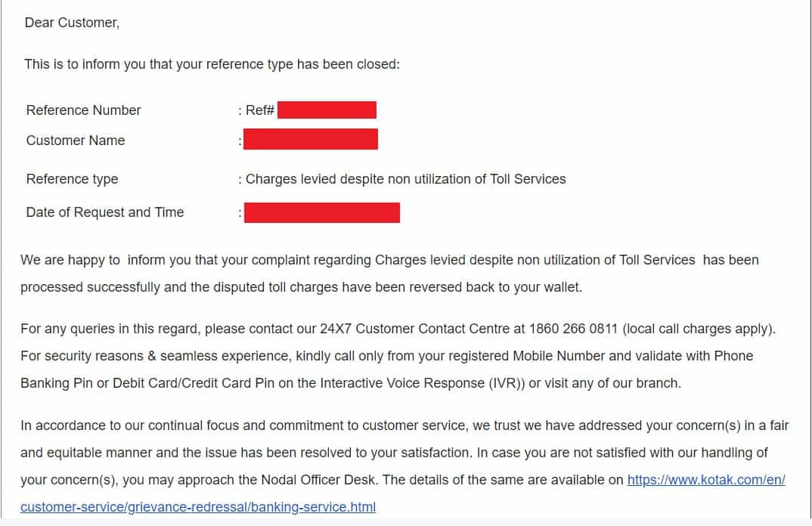Click 'Charges levied despite non utilization' reference value
Viewport: 812px width, 526px height.
coord(405,179)
